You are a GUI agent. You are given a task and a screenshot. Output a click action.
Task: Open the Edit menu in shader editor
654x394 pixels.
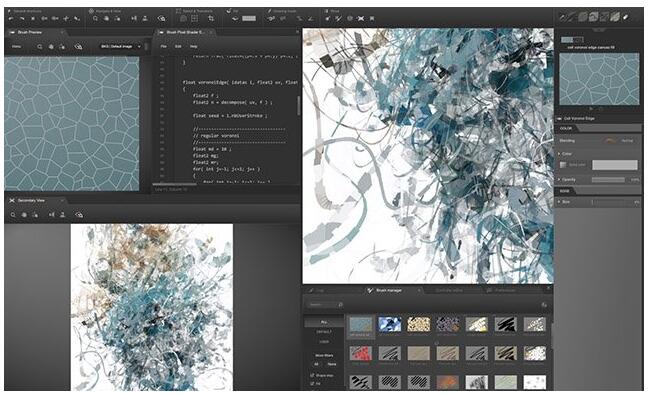tap(178, 46)
